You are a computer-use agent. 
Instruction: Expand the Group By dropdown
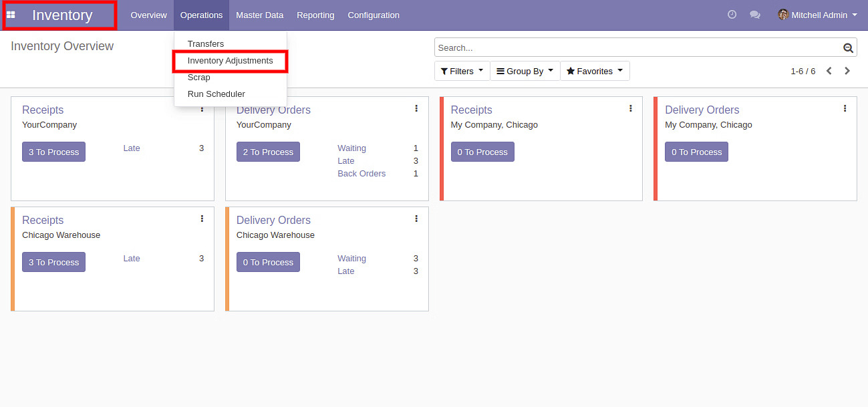coord(525,71)
